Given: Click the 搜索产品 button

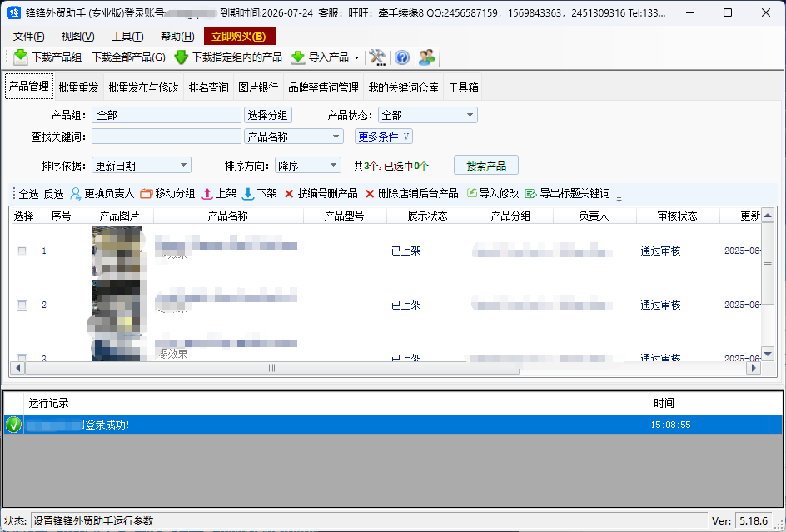Looking at the screenshot, I should [485, 165].
